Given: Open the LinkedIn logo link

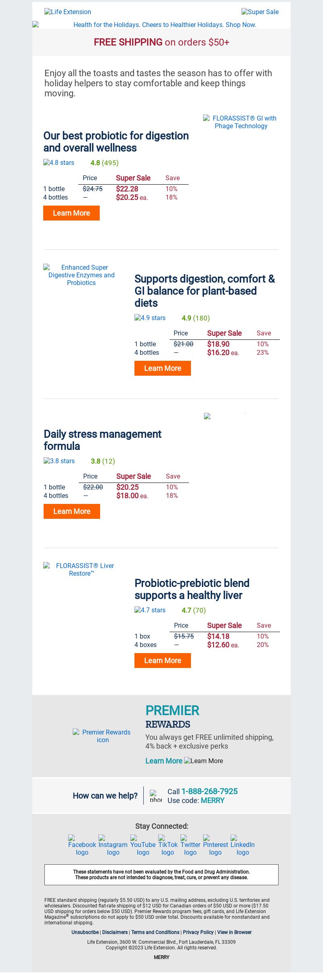Looking at the screenshot, I should [x=243, y=845].
